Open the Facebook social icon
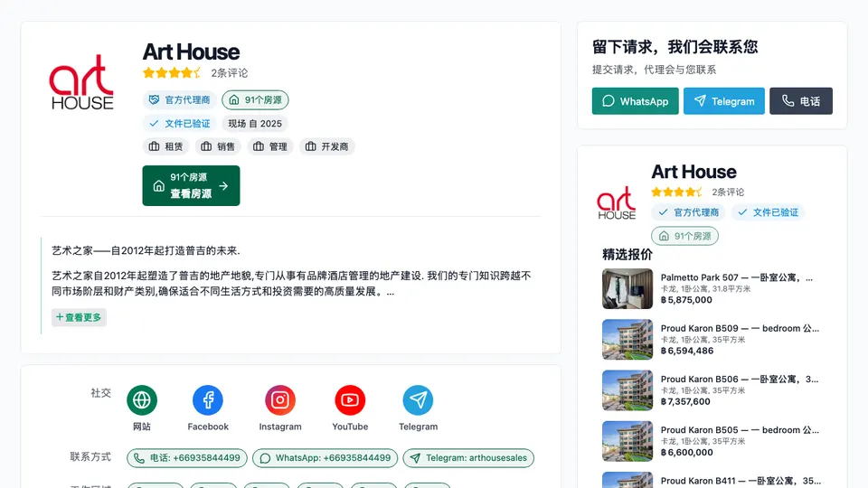 pos(208,400)
